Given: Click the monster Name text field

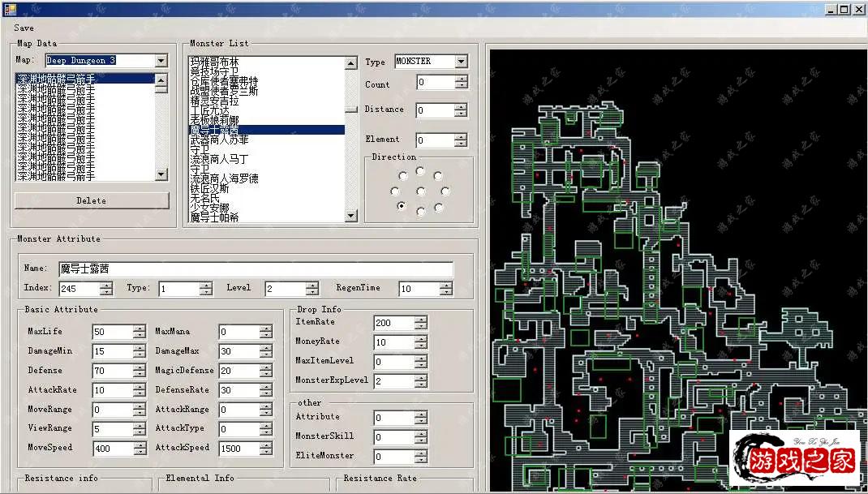Looking at the screenshot, I should tap(255, 268).
